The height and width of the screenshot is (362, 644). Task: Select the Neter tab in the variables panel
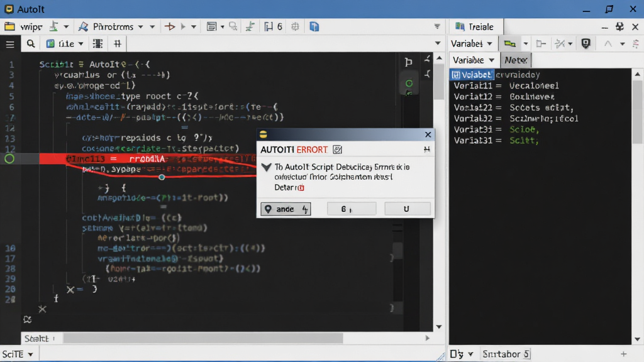(516, 60)
